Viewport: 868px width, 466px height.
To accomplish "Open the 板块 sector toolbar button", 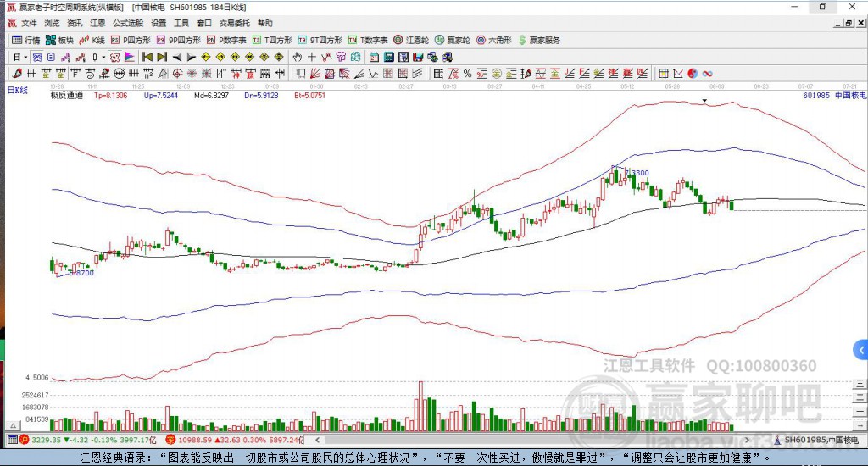I will click(x=59, y=40).
